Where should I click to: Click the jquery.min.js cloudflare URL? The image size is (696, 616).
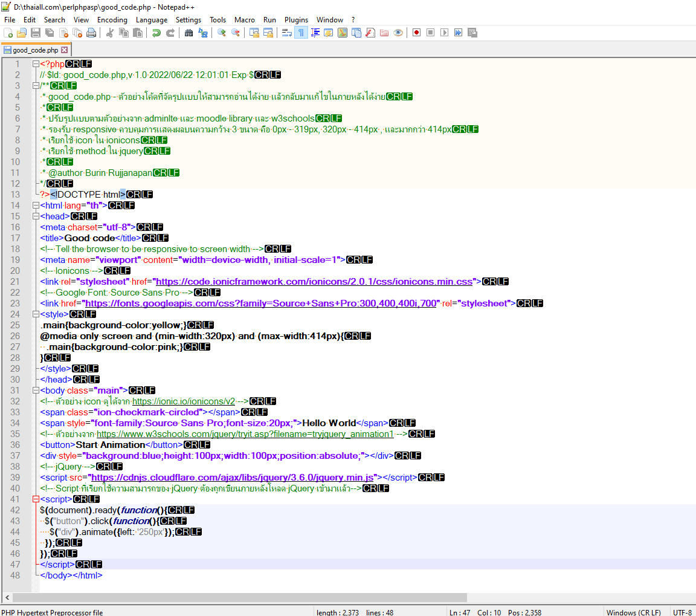(x=233, y=478)
